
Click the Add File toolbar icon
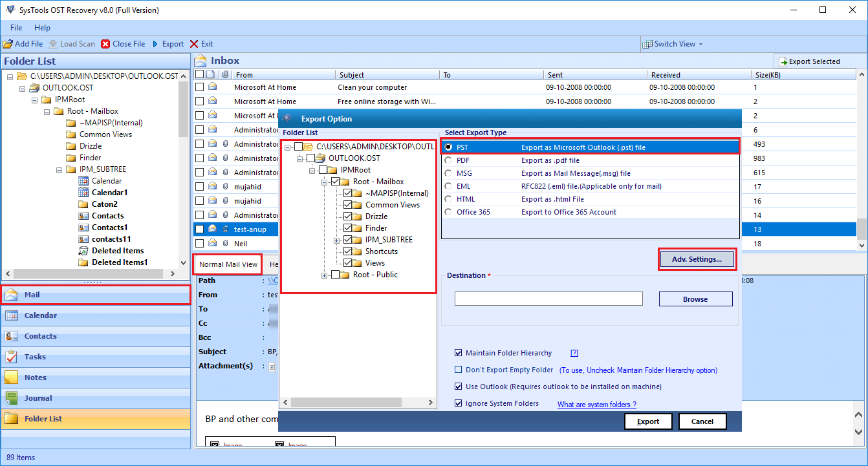(8, 44)
